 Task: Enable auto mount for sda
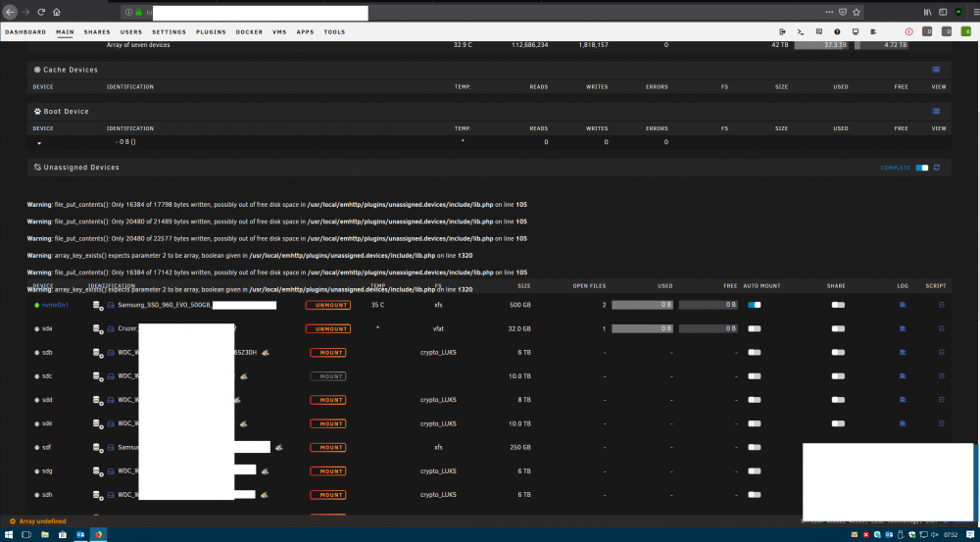(x=755, y=328)
